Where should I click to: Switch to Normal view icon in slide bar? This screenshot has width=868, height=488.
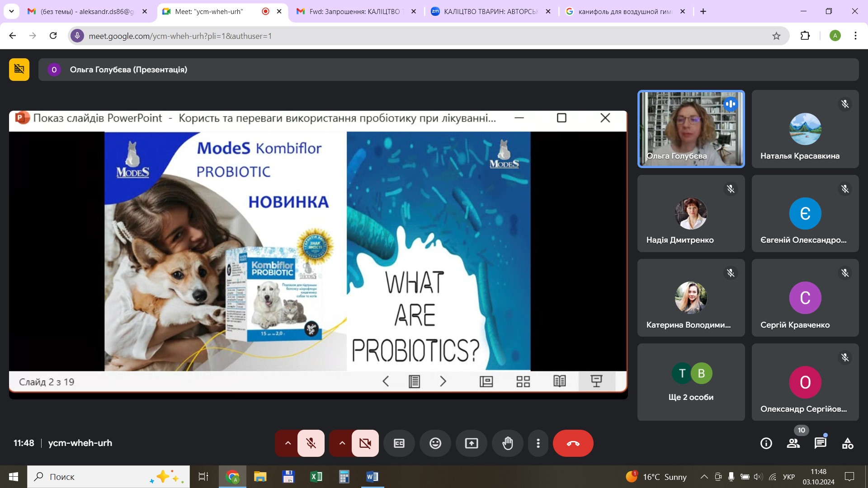pyautogui.click(x=486, y=381)
